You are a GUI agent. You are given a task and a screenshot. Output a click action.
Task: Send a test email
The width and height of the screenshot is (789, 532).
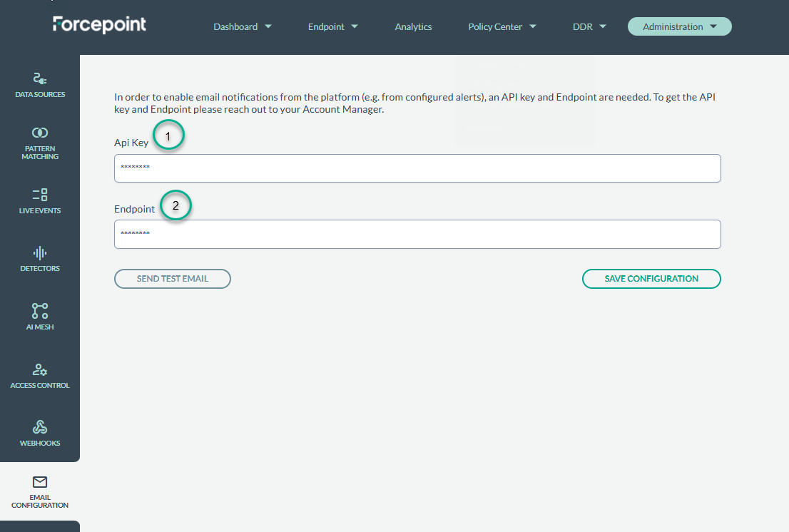[173, 279]
